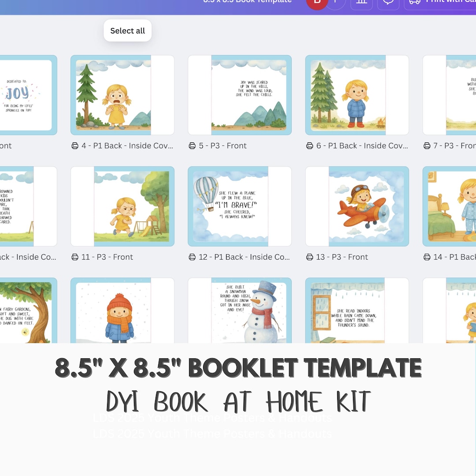Click the printer icon beside "5 - P3 - Front"
The width and height of the screenshot is (476, 476).
click(192, 145)
